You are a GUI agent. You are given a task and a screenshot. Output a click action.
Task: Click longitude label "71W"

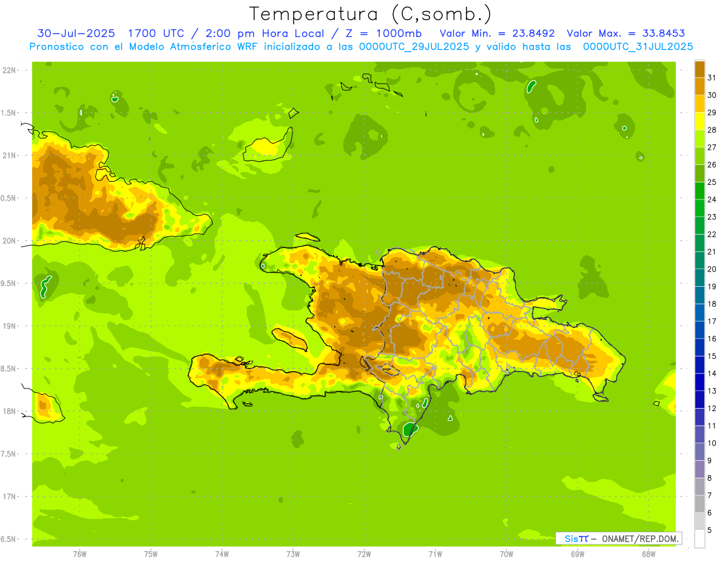click(435, 554)
